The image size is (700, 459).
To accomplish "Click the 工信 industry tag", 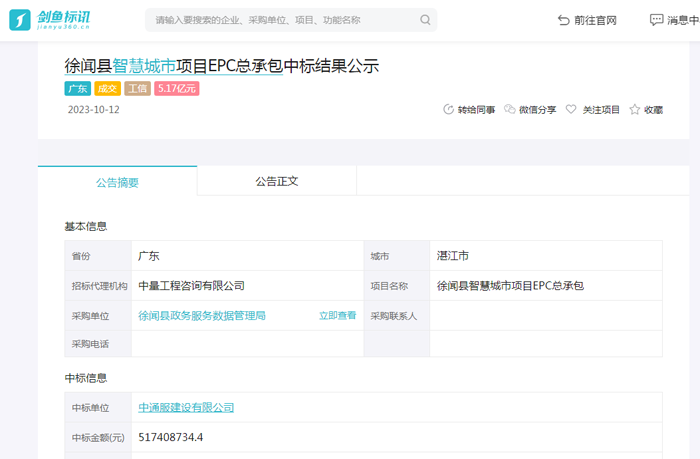I will point(138,89).
